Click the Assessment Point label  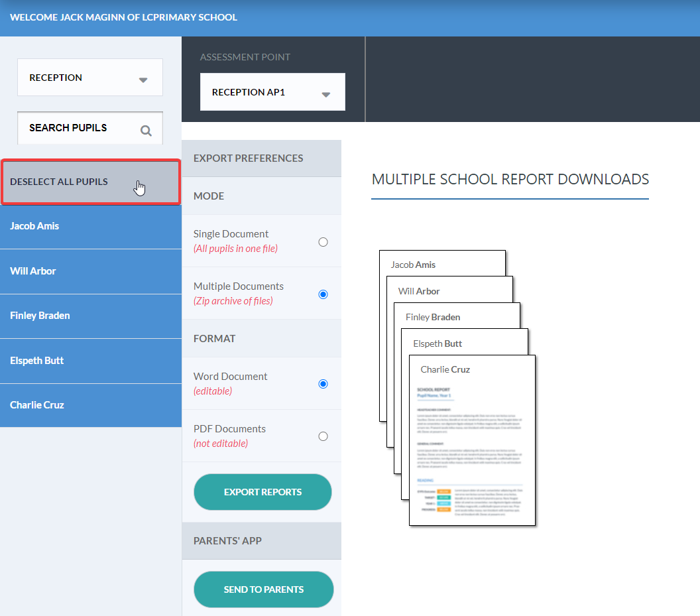pyautogui.click(x=245, y=57)
